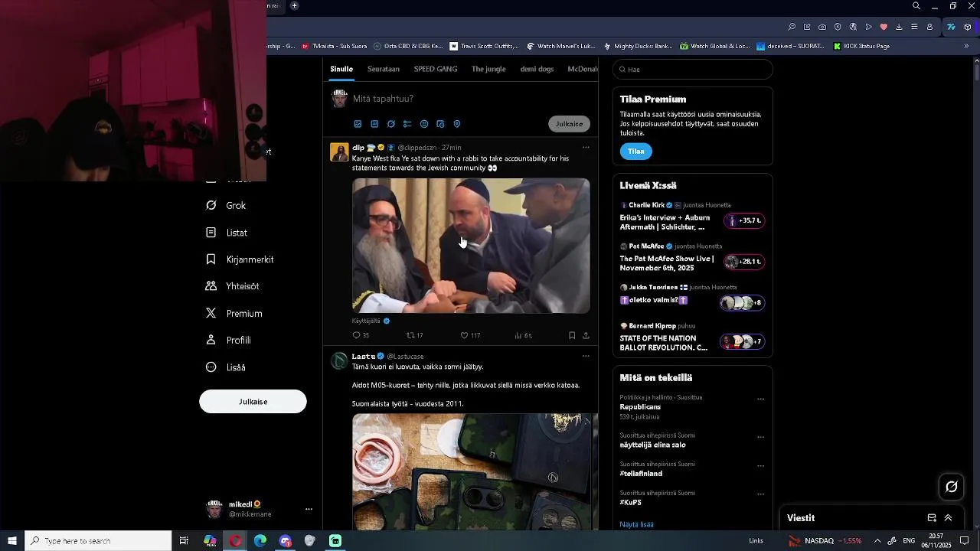Click the browser heart favorites icon

(884, 27)
